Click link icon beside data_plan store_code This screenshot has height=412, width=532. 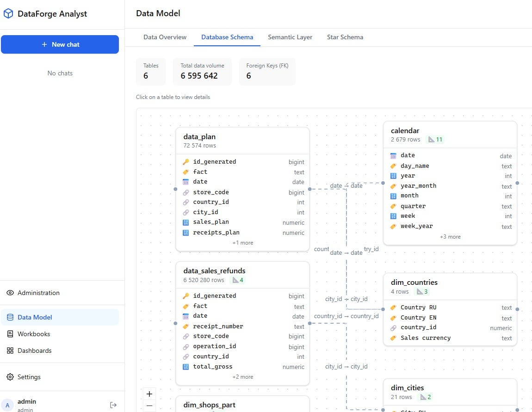[x=186, y=192]
